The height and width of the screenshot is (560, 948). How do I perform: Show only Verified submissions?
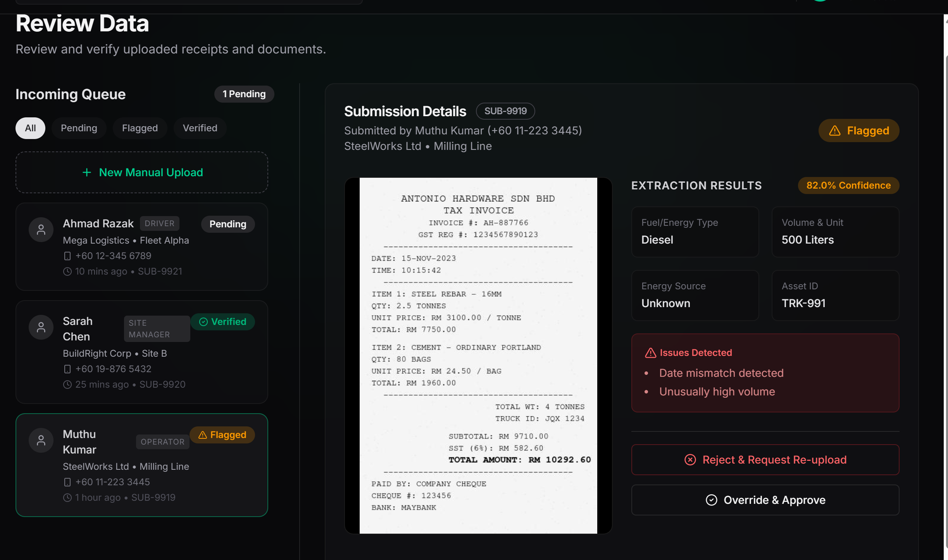point(200,128)
